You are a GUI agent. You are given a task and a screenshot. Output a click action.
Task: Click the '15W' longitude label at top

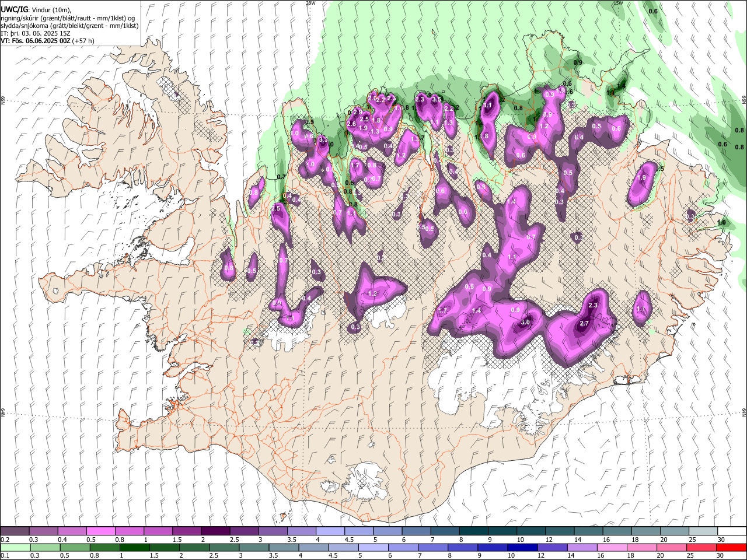pyautogui.click(x=618, y=3)
